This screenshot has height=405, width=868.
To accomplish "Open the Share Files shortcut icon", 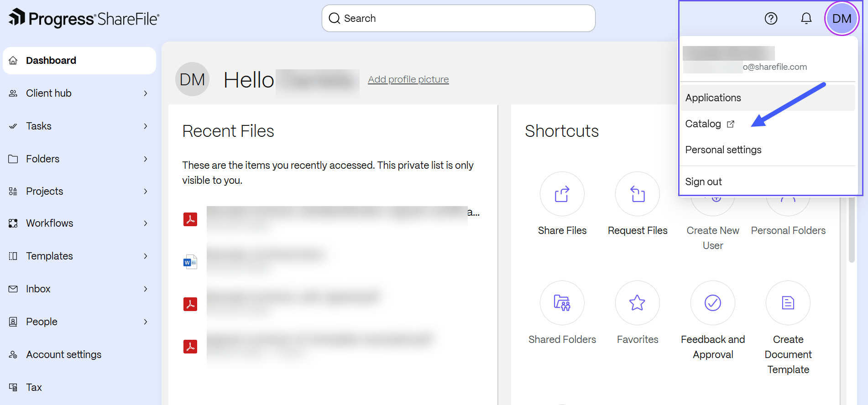I will coord(562,194).
